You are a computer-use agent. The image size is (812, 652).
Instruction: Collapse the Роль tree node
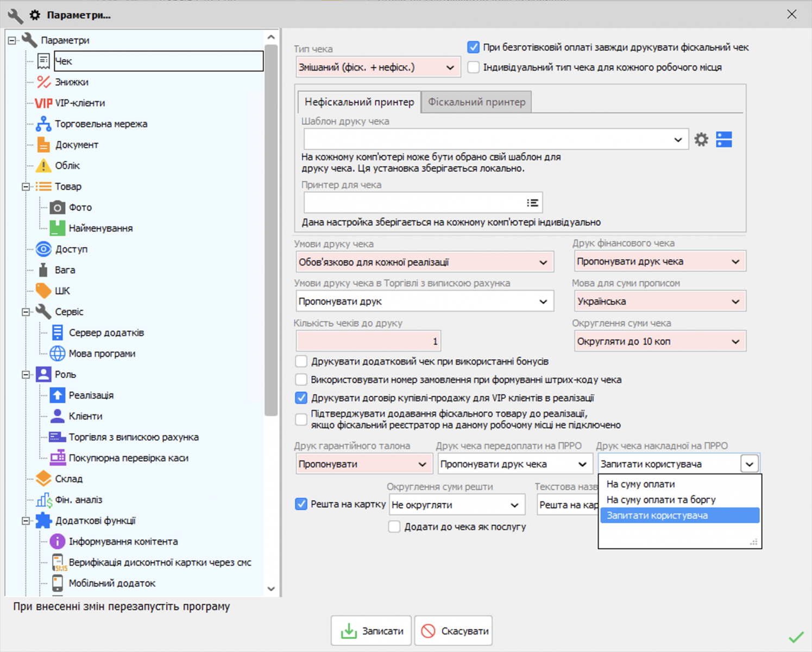(26, 374)
